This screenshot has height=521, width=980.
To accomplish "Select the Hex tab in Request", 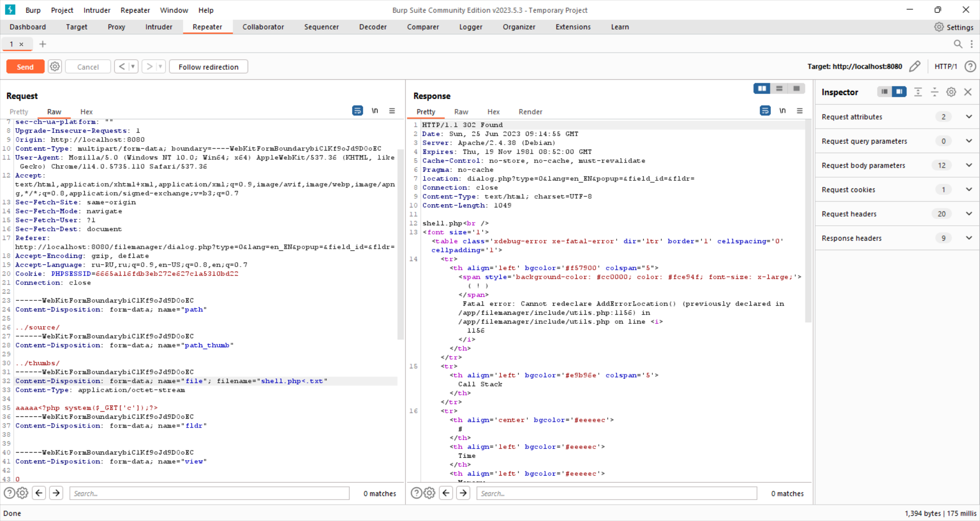I will coord(86,112).
